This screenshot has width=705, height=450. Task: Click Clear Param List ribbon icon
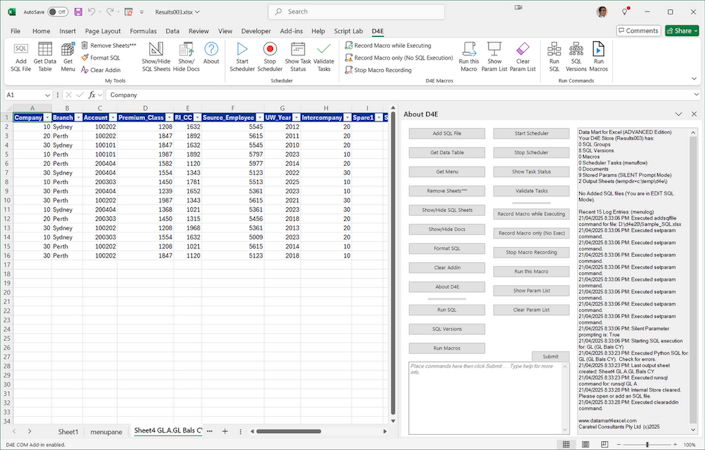(522, 57)
